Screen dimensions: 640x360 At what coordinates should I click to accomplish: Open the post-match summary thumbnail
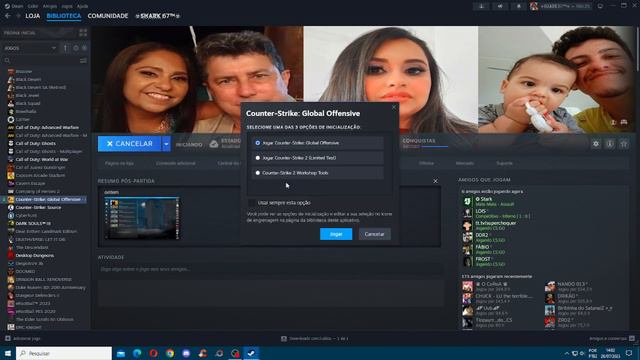tap(142, 218)
